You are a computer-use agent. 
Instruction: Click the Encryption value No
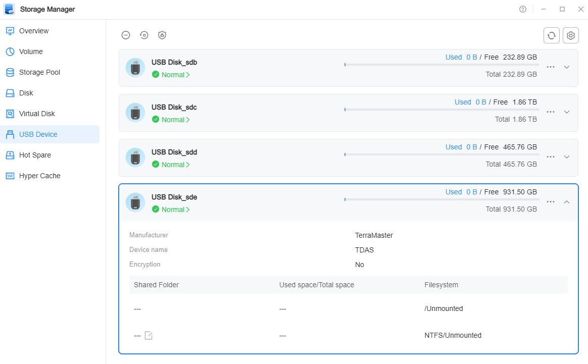359,265
